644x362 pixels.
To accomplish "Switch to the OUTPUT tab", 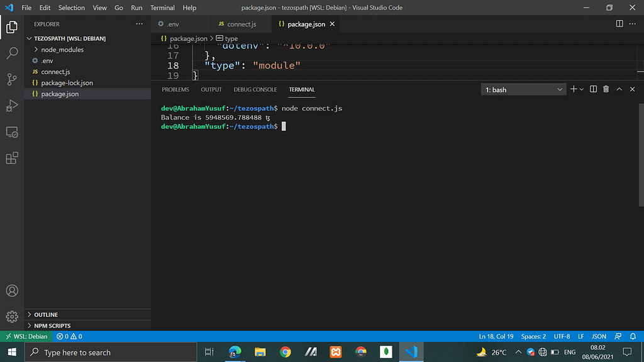I will 211,89.
